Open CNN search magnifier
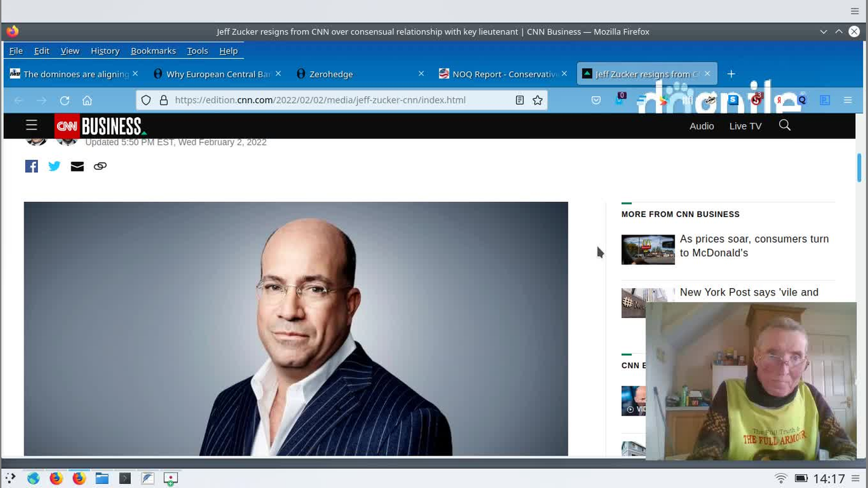The image size is (868, 488). click(x=785, y=125)
